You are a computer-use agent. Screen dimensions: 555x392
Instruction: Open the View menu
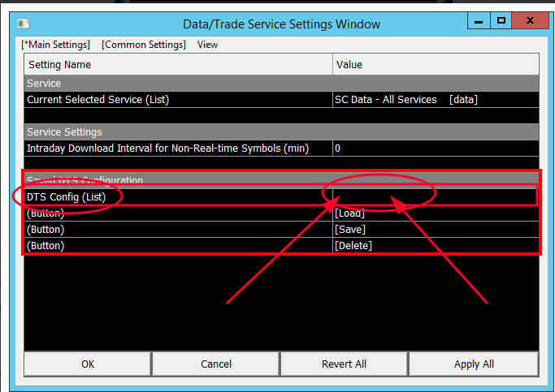pos(207,45)
